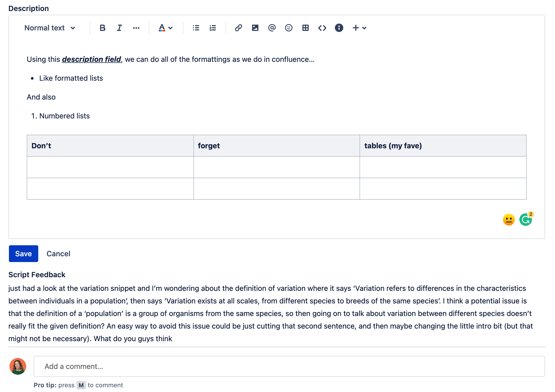
Task: Insert a code snippet
Action: point(322,28)
